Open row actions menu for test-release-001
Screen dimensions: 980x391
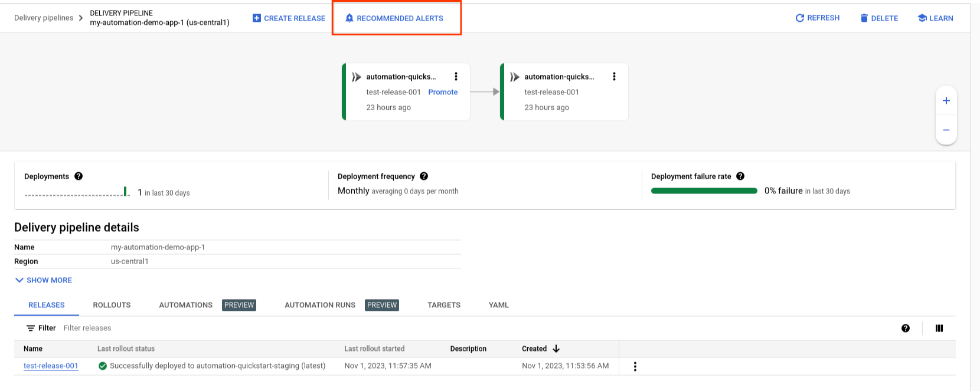tap(635, 366)
